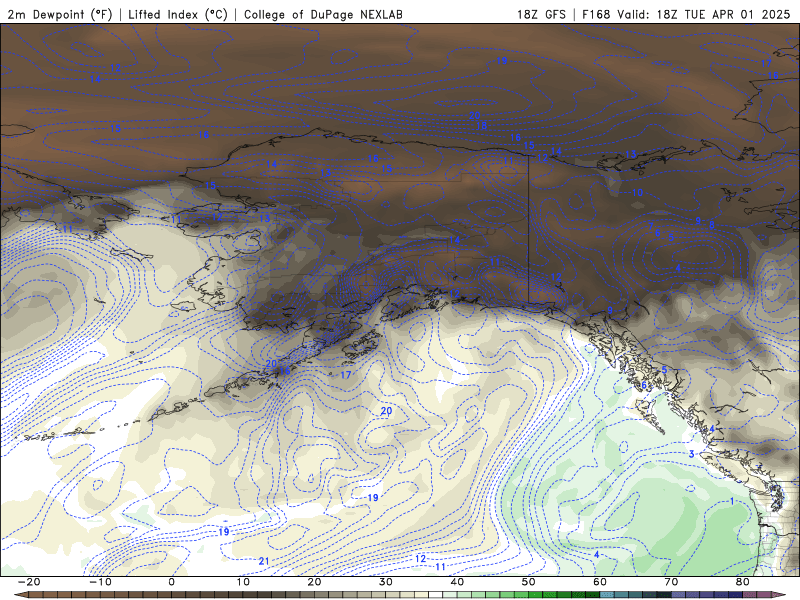
Task: Click the lifted index contour label "8"
Action: [x=711, y=225]
